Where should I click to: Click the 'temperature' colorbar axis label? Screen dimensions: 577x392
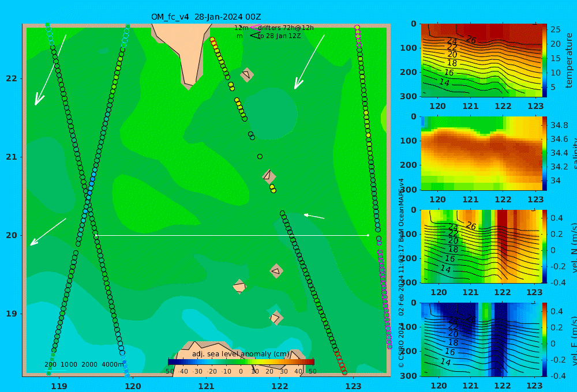click(569, 61)
